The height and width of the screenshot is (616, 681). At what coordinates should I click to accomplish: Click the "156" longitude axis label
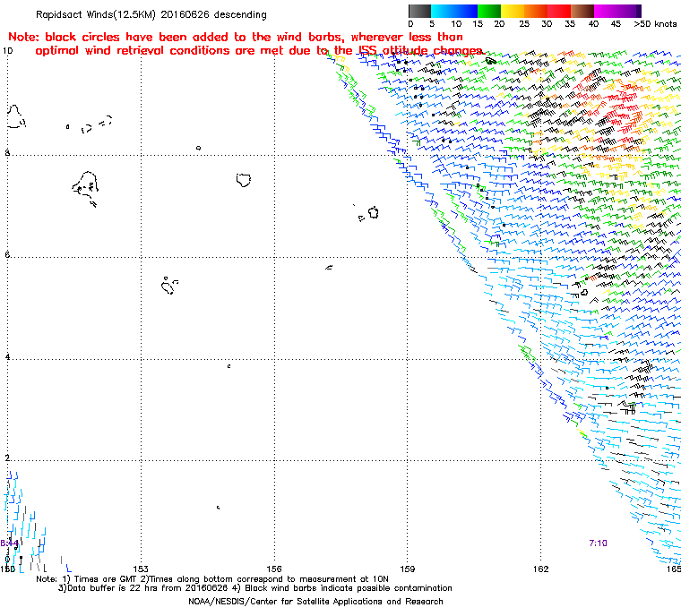274,569
